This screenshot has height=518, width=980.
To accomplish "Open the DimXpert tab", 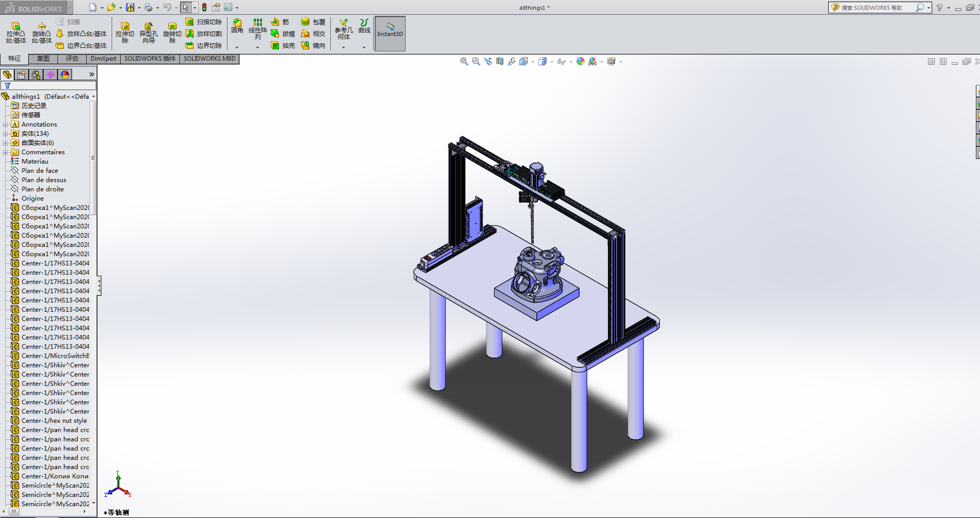I will tap(102, 59).
